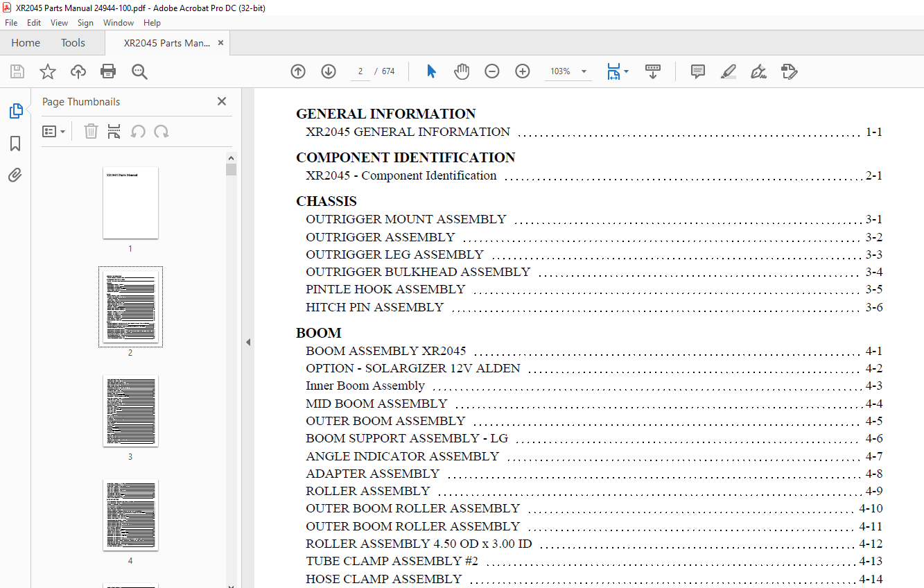The height and width of the screenshot is (588, 924).
Task: Print the document with printer icon
Action: click(108, 71)
